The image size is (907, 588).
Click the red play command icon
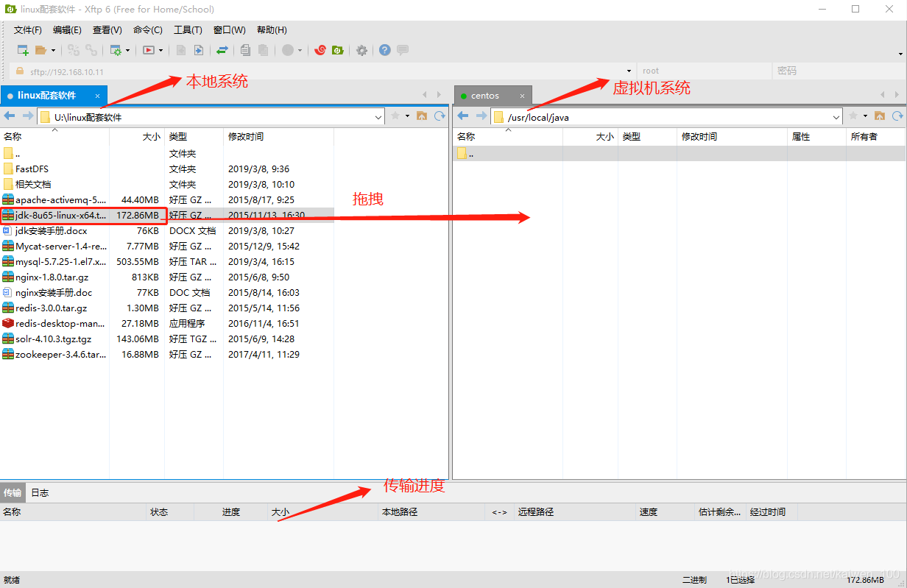click(149, 50)
